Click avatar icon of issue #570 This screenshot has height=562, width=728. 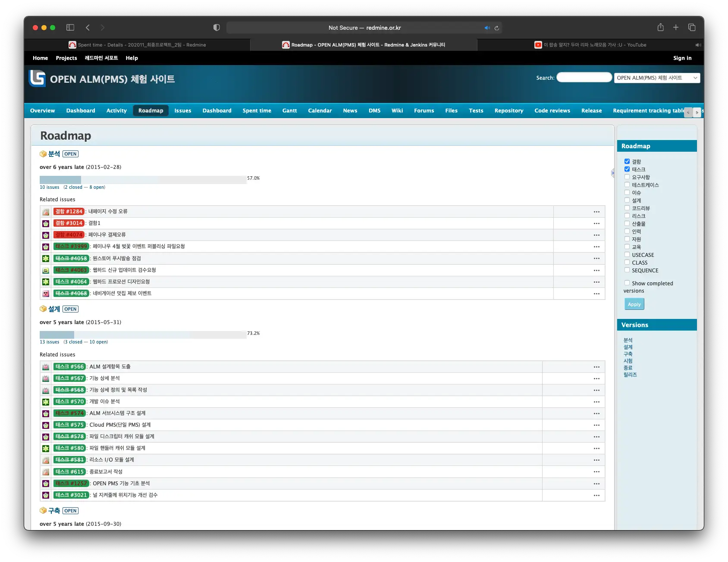tap(46, 402)
